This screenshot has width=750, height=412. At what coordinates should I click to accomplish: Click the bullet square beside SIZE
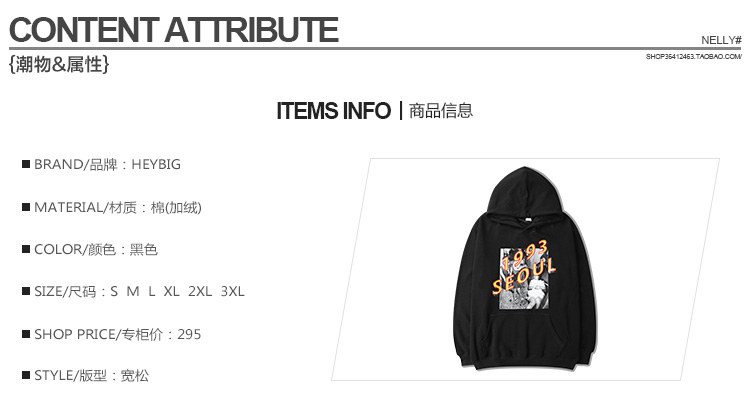(26, 291)
